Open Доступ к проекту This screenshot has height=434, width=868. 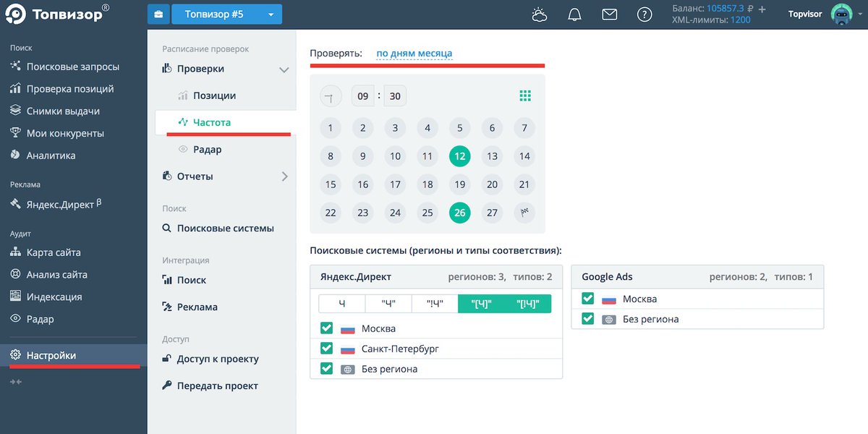pos(218,359)
